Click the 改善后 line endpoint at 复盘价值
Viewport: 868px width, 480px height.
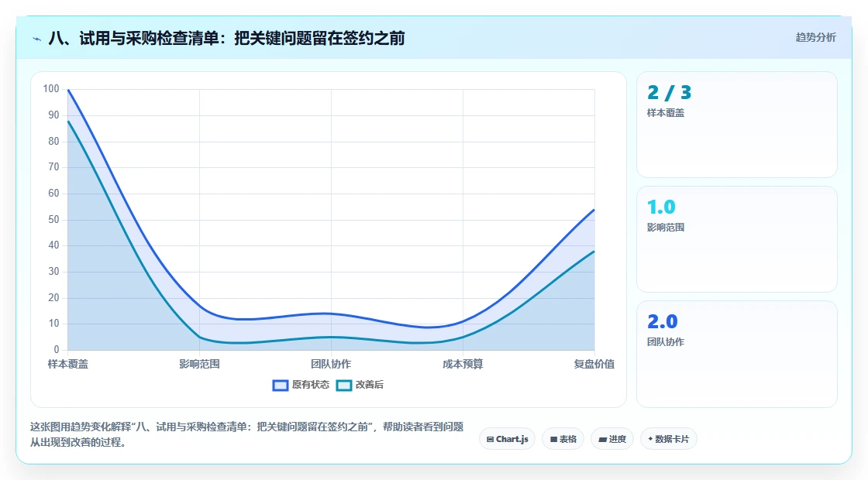(594, 252)
